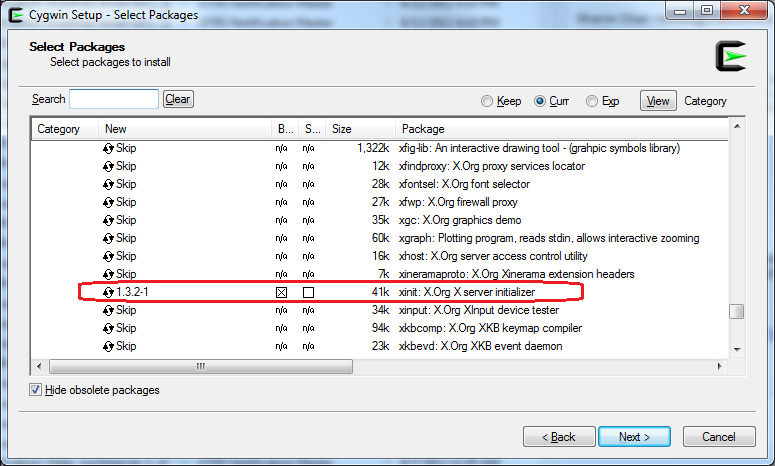Click the vertical scrollbar thumb
775x466 pixels.
(737, 312)
